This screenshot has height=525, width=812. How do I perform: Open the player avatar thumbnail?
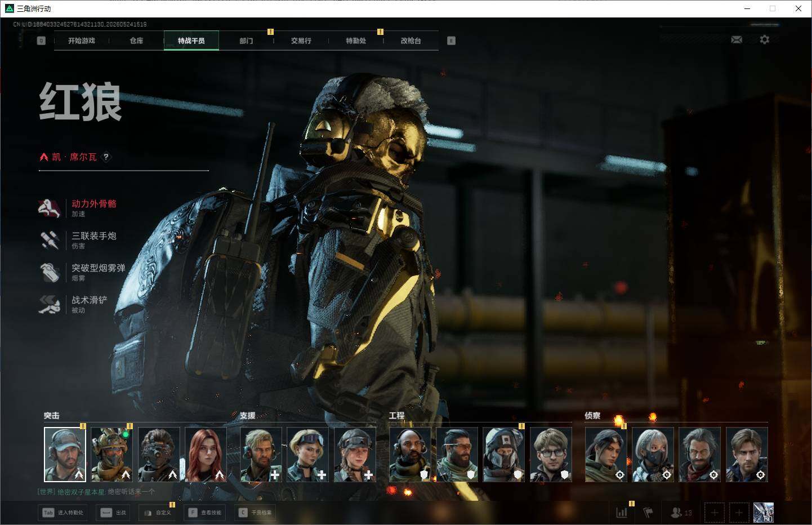[x=764, y=513]
